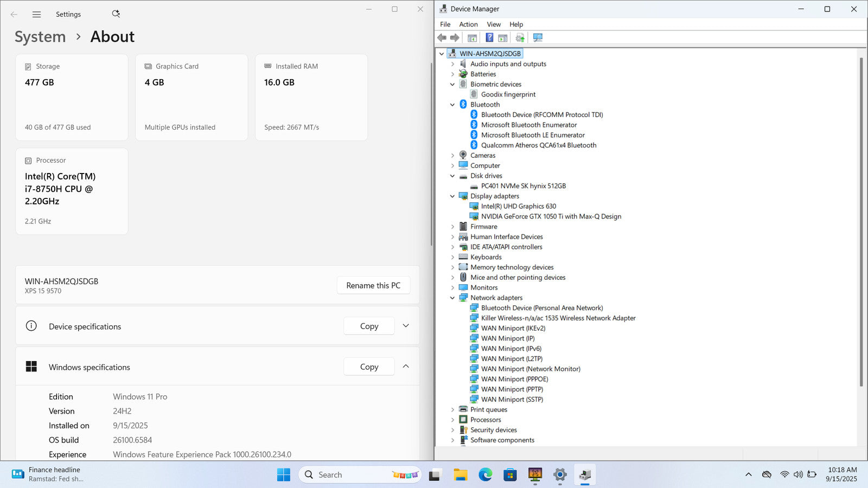Image resolution: width=868 pixels, height=488 pixels.
Task: Open the Settings hamburger navigation menu
Action: pyautogui.click(x=36, y=15)
